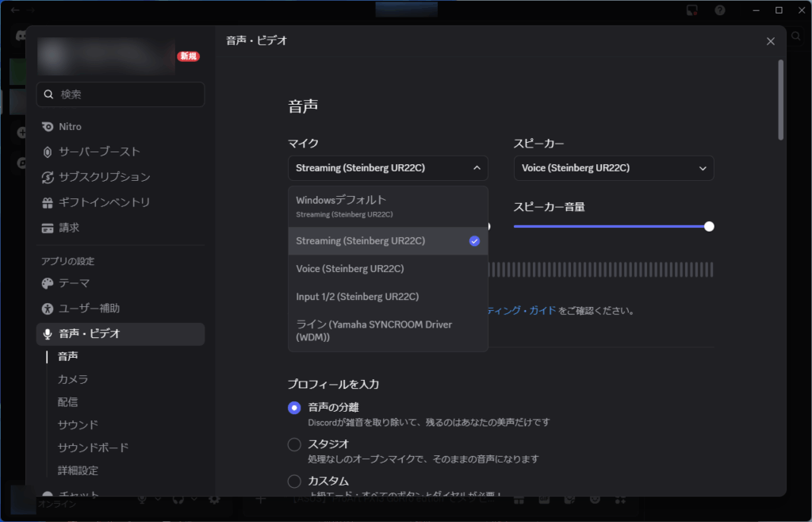
Task: Select カスタム input profile
Action: (294, 481)
